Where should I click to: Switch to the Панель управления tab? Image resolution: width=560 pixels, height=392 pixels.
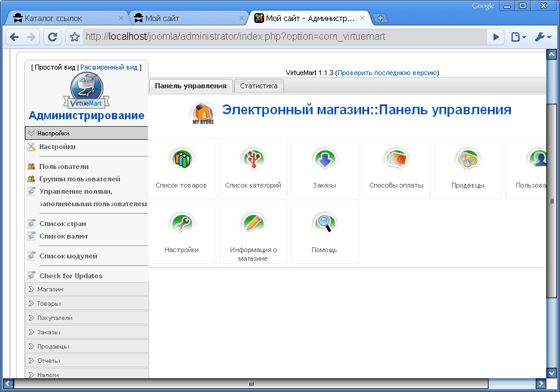tap(191, 86)
